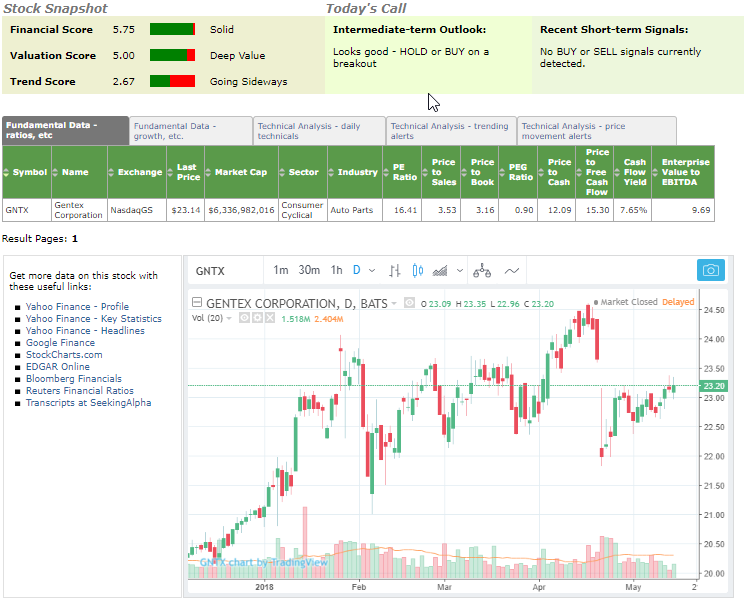Sort by Enterprise Value to EBITDA arrows

click(x=655, y=172)
